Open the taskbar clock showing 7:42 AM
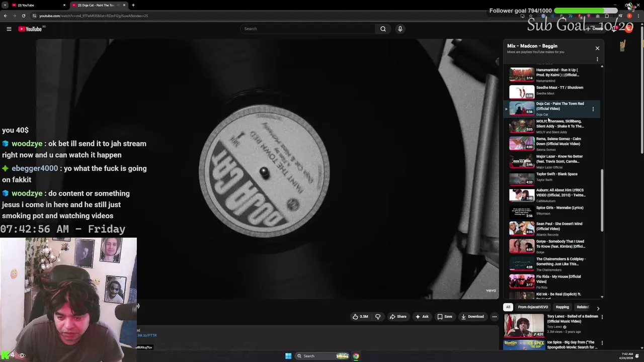This screenshot has width=644, height=362. click(x=627, y=356)
